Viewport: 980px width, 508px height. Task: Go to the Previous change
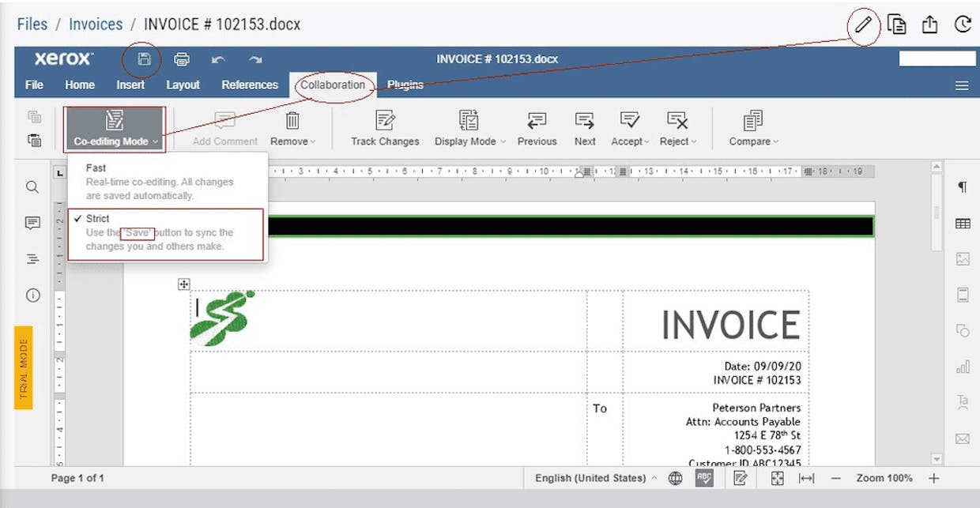(x=537, y=129)
